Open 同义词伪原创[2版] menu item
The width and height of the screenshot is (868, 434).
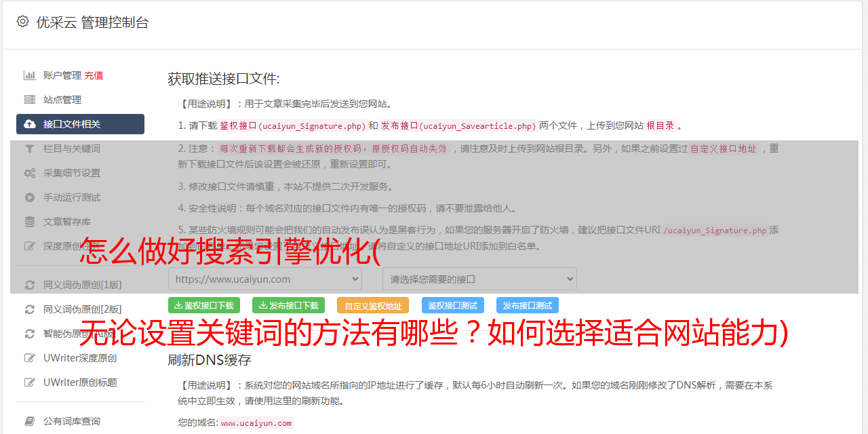pyautogui.click(x=80, y=309)
